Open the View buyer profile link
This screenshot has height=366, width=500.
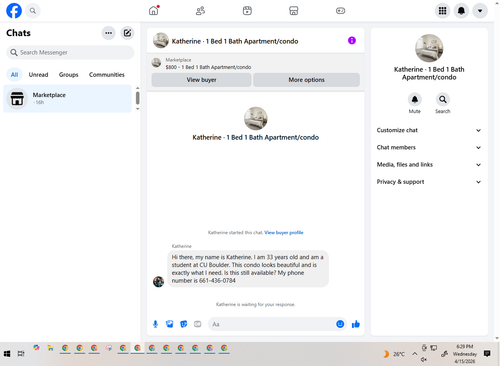[x=284, y=233]
